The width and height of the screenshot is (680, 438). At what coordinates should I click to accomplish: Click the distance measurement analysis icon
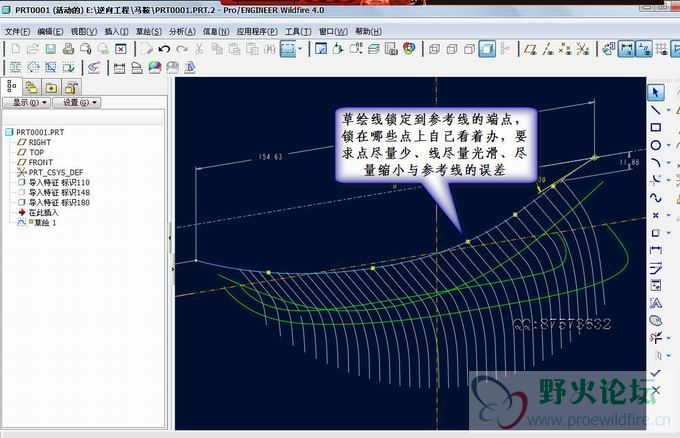click(119, 68)
